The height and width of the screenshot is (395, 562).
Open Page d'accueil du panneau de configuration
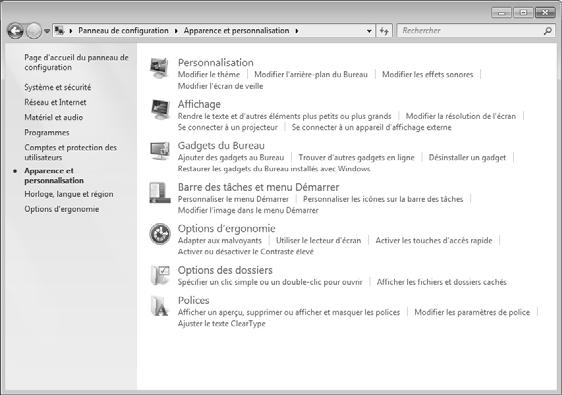click(76, 62)
